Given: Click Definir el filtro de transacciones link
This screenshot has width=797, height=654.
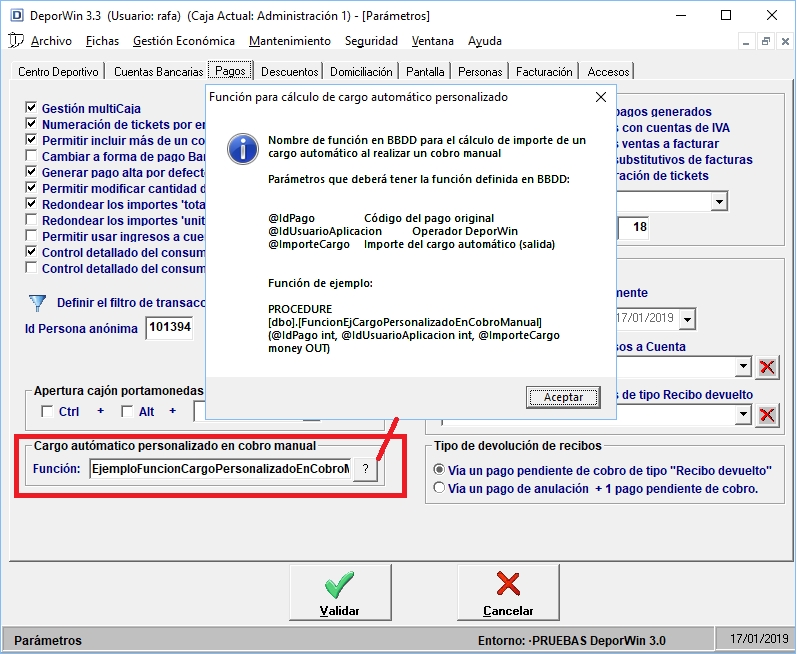Looking at the screenshot, I should pyautogui.click(x=131, y=303).
